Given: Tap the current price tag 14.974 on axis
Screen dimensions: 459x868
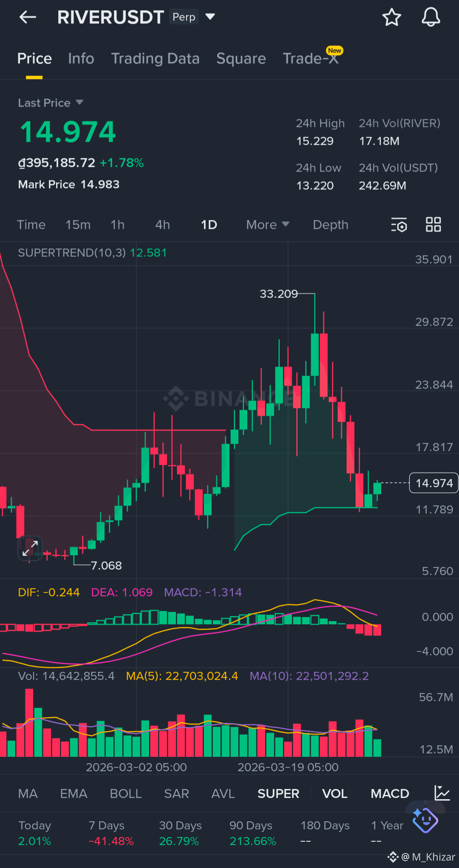Looking at the screenshot, I should click(433, 483).
